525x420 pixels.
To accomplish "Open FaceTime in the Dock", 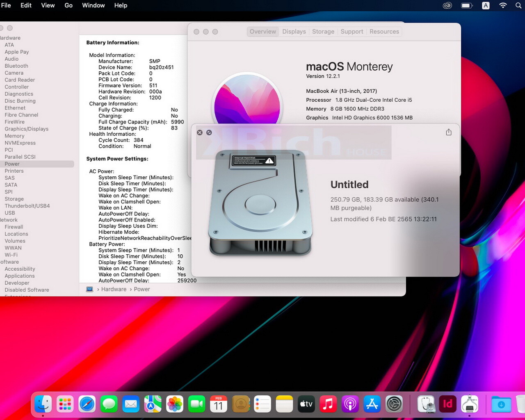I will 196,404.
